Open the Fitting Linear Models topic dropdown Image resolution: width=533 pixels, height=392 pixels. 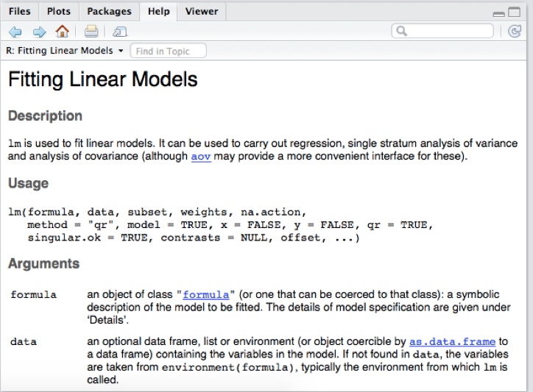pos(65,51)
